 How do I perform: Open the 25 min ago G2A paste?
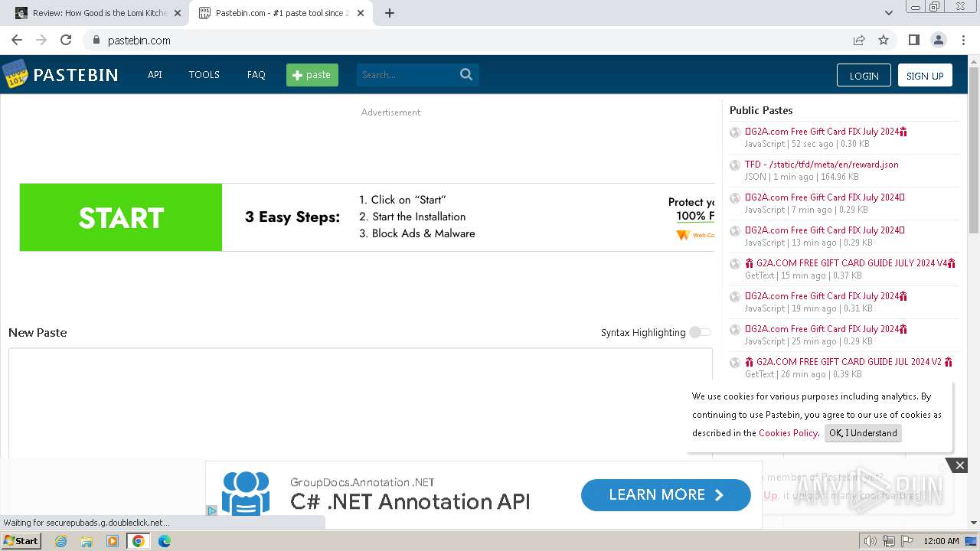(x=826, y=328)
